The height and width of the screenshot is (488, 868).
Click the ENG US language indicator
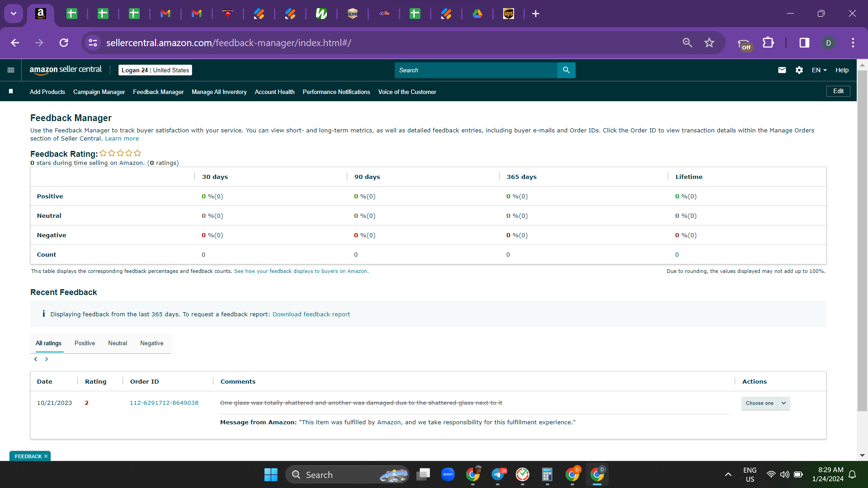tap(750, 474)
